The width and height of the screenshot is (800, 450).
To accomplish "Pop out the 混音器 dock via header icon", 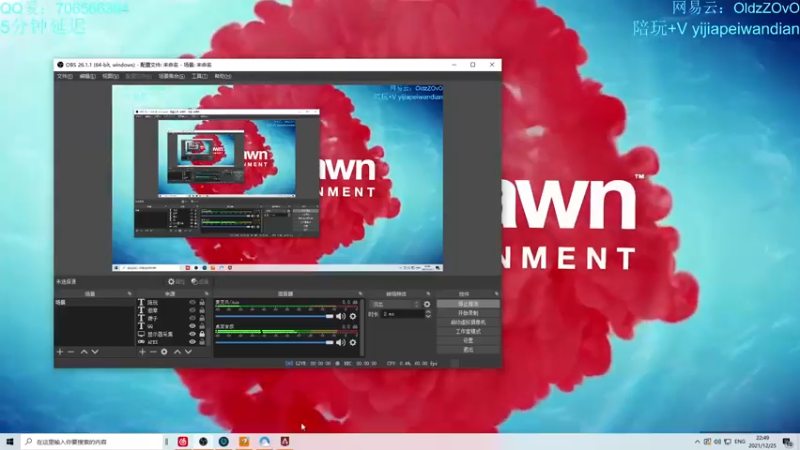I will [x=360, y=294].
